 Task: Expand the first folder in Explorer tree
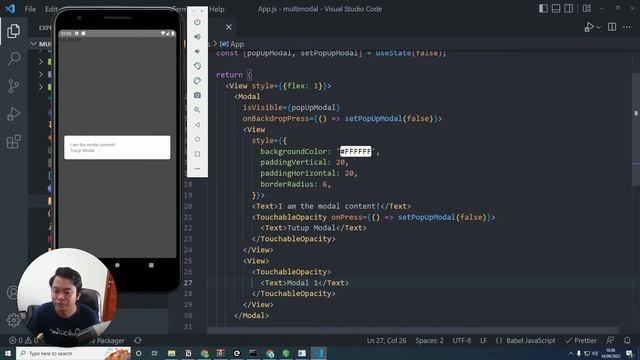(41, 62)
